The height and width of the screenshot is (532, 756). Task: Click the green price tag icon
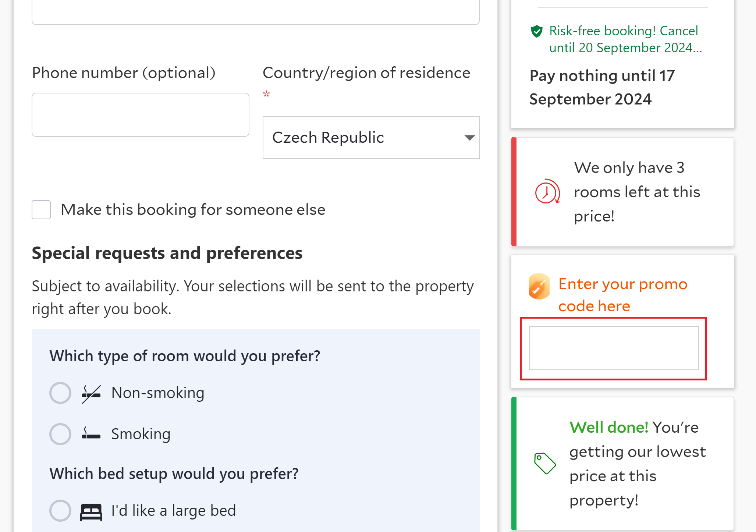(x=544, y=463)
